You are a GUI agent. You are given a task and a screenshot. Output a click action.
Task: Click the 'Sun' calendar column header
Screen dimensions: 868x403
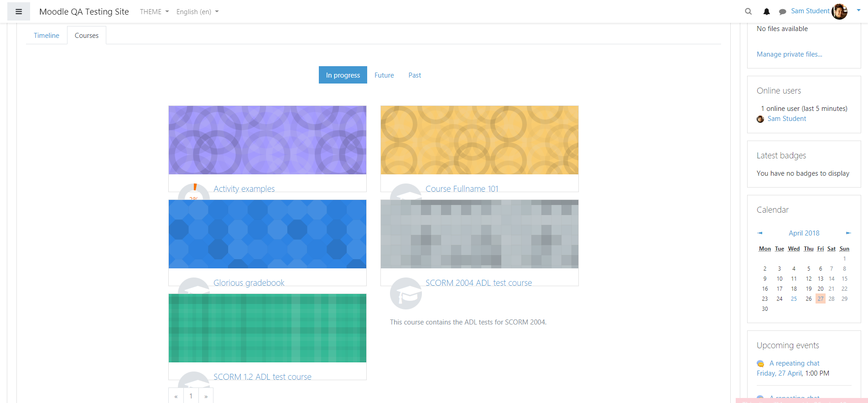pyautogui.click(x=844, y=249)
